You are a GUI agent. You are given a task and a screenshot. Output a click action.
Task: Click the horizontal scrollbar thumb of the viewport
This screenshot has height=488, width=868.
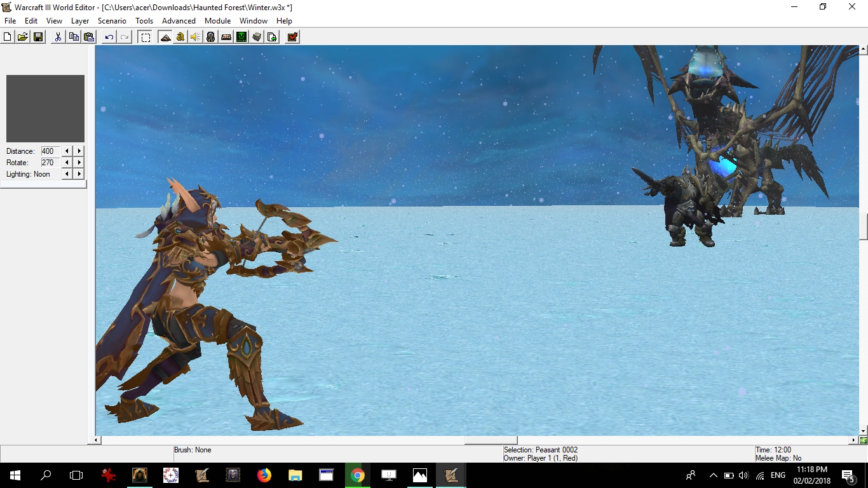pyautogui.click(x=491, y=440)
